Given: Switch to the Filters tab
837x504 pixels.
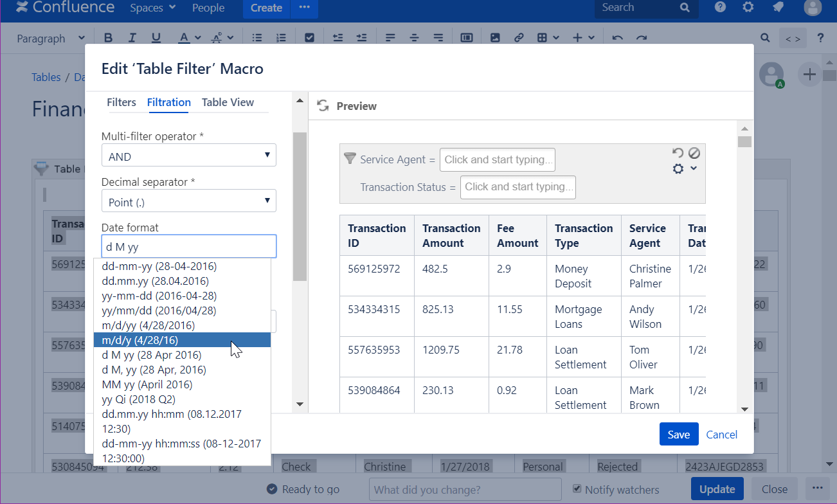Looking at the screenshot, I should (x=122, y=102).
